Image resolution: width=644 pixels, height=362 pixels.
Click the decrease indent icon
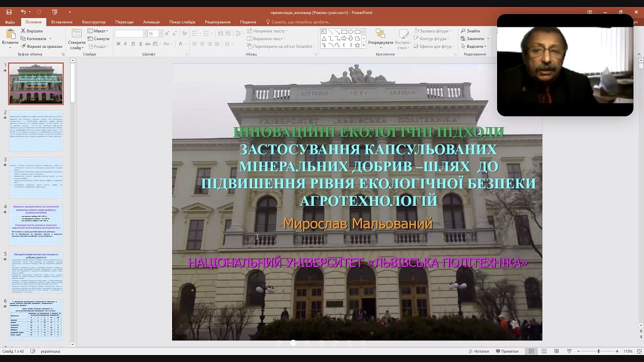[x=220, y=33]
